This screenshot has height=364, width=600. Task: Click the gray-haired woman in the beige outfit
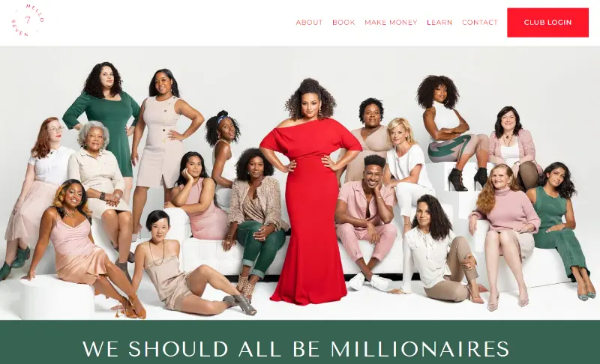pos(100,180)
